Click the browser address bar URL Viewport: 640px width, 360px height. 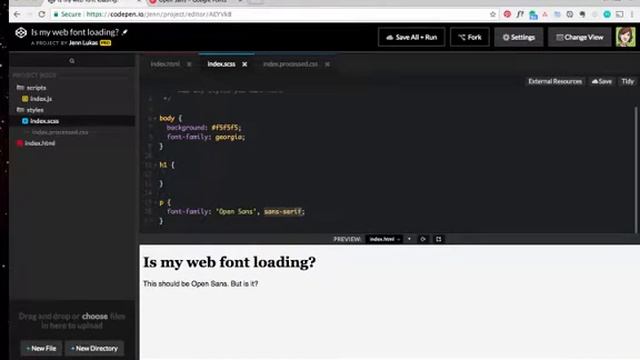pos(159,14)
